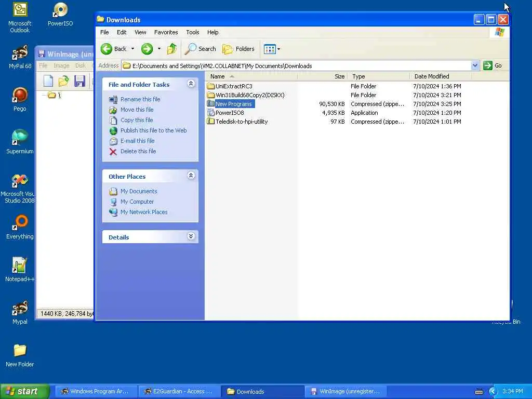Click the Notepad++ desktop icon
Viewport: 532px width, 399px height.
click(x=20, y=270)
